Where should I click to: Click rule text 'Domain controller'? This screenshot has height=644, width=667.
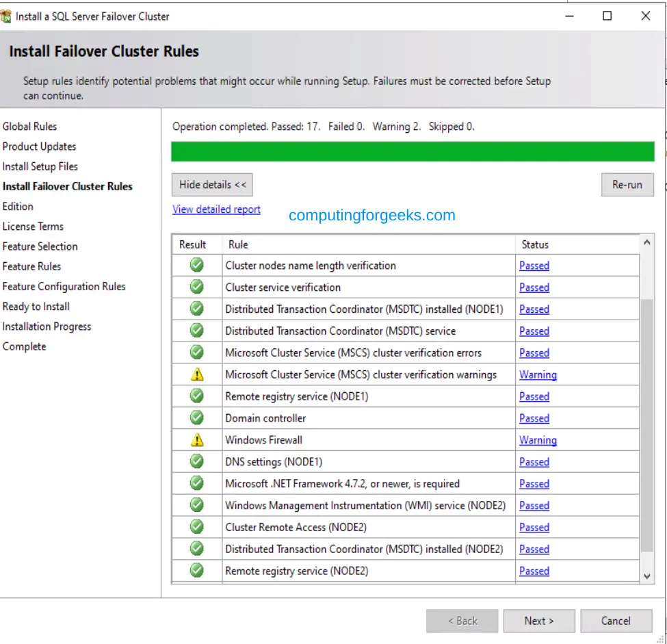(x=265, y=418)
